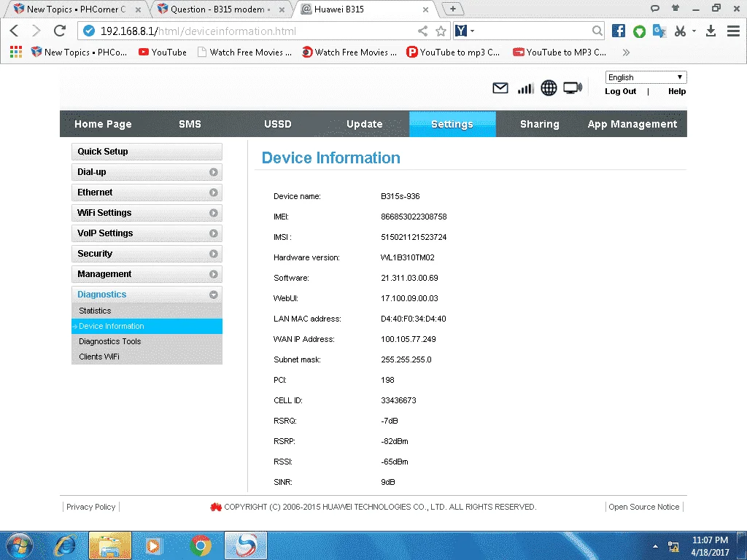Click the browser forward arrow

[36, 31]
